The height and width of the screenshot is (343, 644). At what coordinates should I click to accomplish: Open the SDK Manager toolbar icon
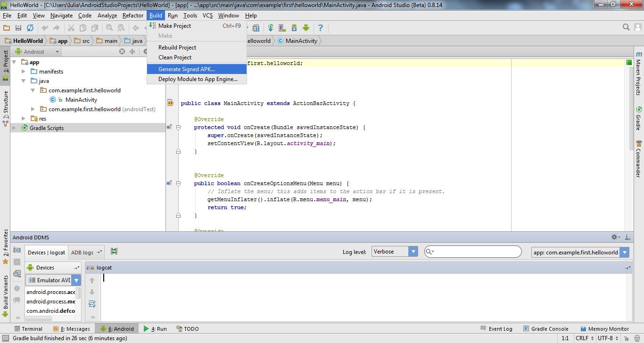point(294,28)
